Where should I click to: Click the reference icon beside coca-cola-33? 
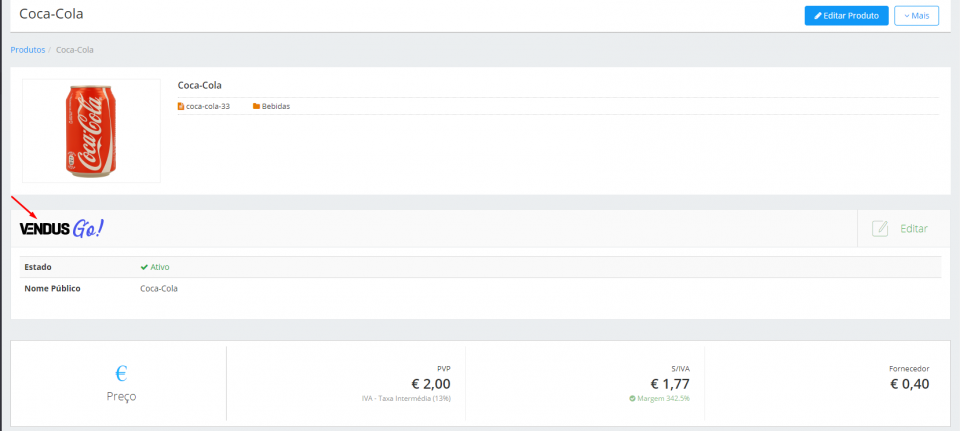[x=181, y=106]
